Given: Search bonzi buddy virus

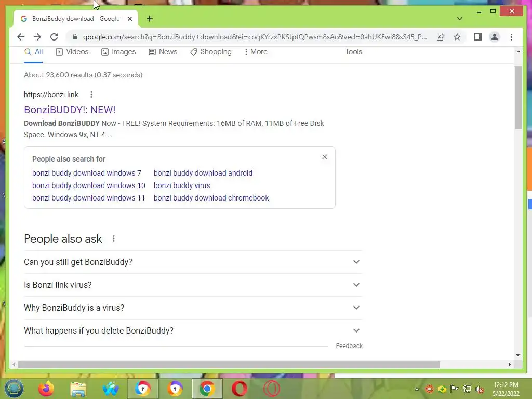Looking at the screenshot, I should 182,185.
